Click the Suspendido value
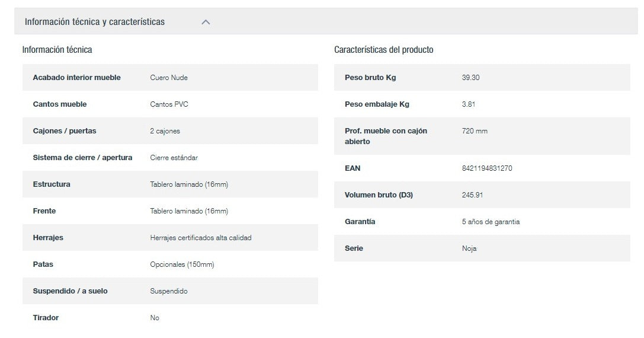The width and height of the screenshot is (644, 338). pyautogui.click(x=169, y=291)
